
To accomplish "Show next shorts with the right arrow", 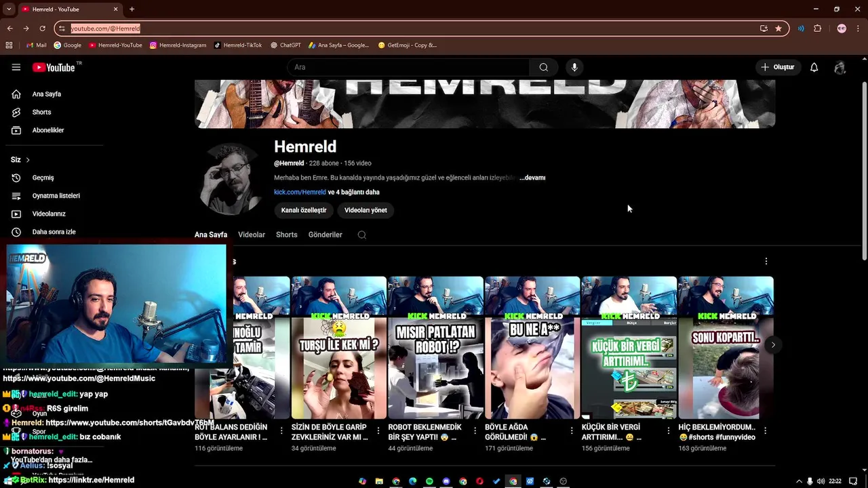I will [773, 345].
